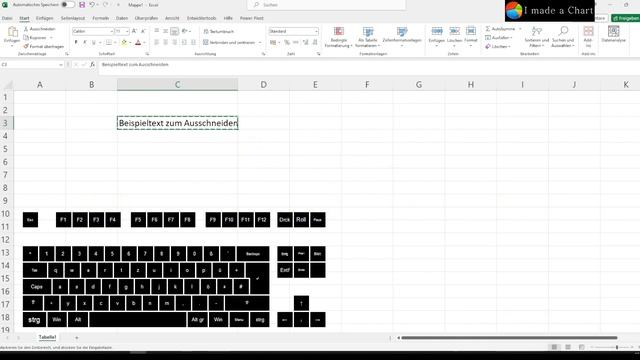Open Suchen und Auswählen

coord(563,37)
